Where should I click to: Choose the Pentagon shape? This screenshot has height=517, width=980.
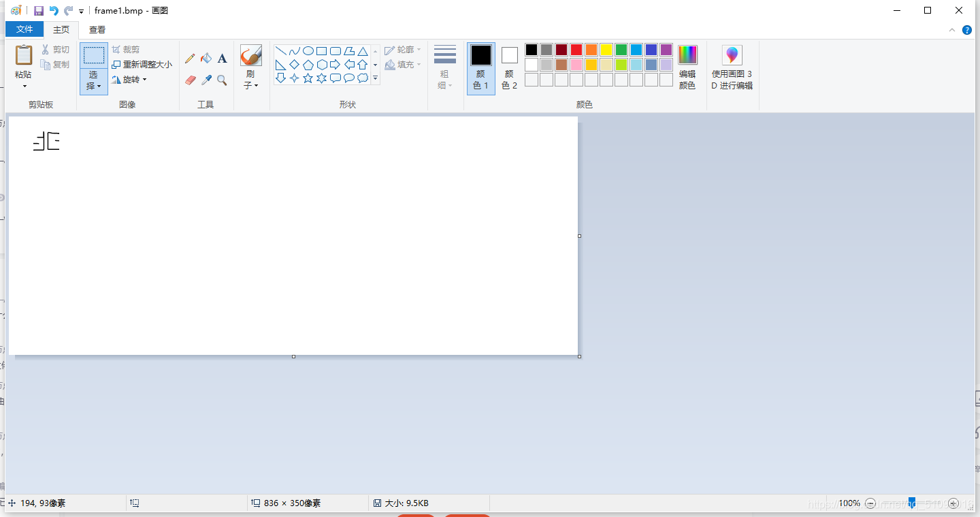(308, 65)
